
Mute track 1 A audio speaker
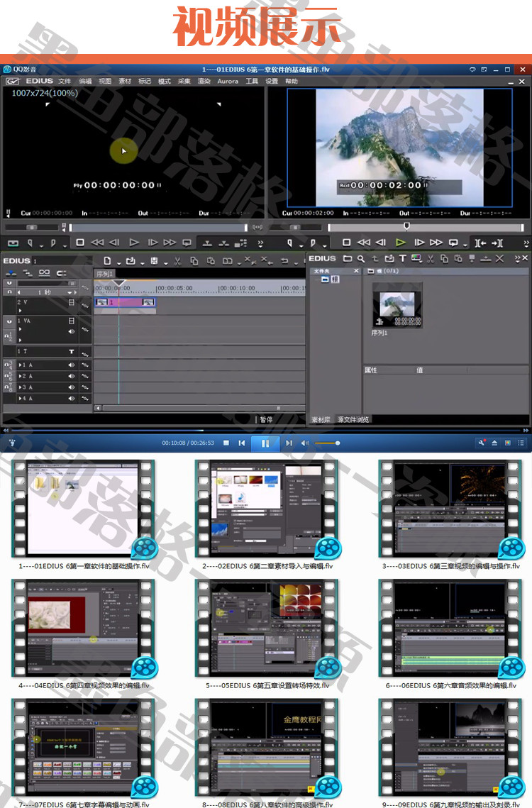(x=72, y=365)
